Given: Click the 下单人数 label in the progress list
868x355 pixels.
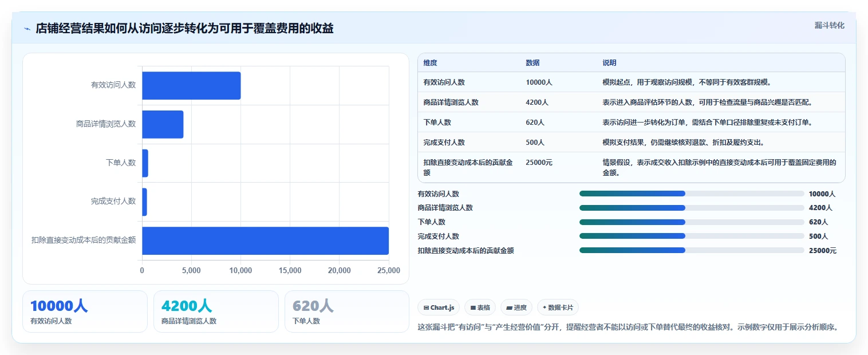Looking at the screenshot, I should (x=432, y=222).
